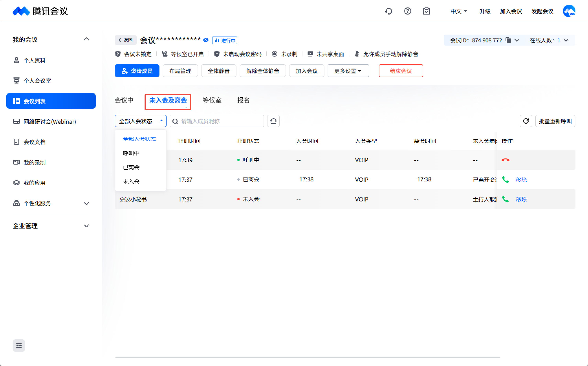
Task: End the meeting with 结束会议
Action: coord(401,71)
